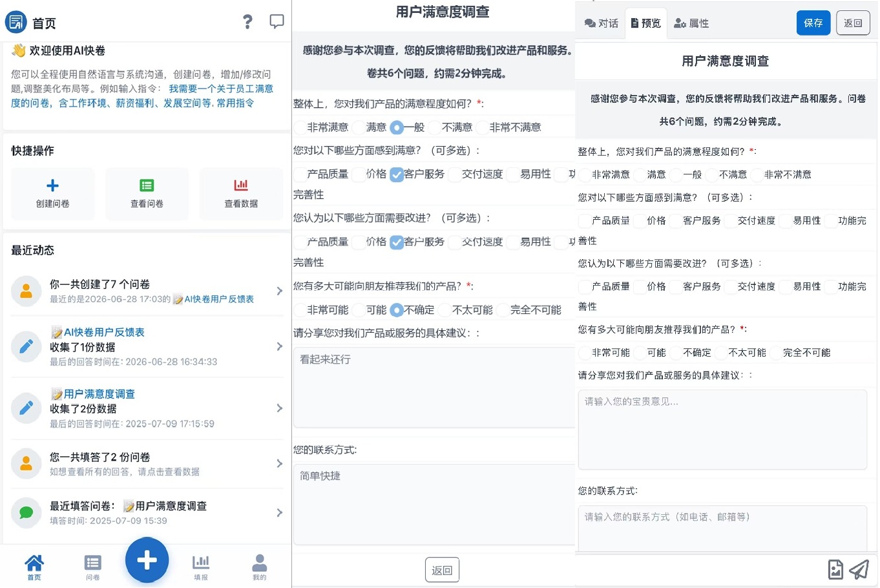Open the 常用指令 link
The width and height of the screenshot is (880, 588).
pos(235,103)
